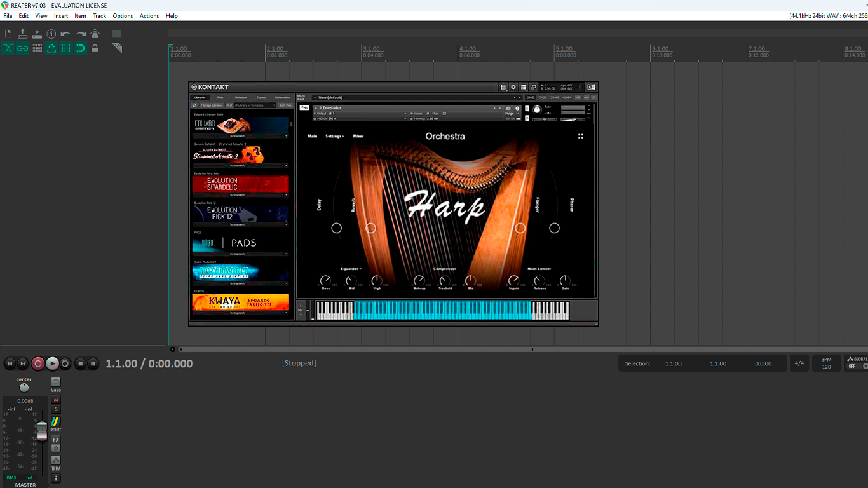Toggle auto-crossfade in the REAPER toolbar
868x488 pixels.
(x=8, y=48)
